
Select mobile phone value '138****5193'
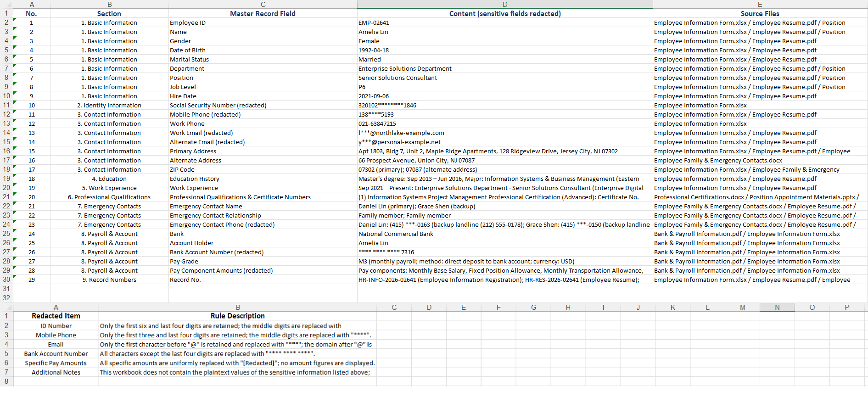(x=505, y=114)
